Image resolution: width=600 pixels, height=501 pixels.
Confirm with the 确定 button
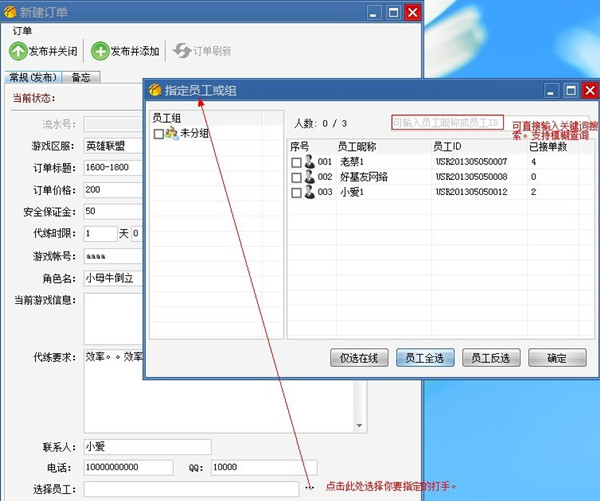[556, 357]
